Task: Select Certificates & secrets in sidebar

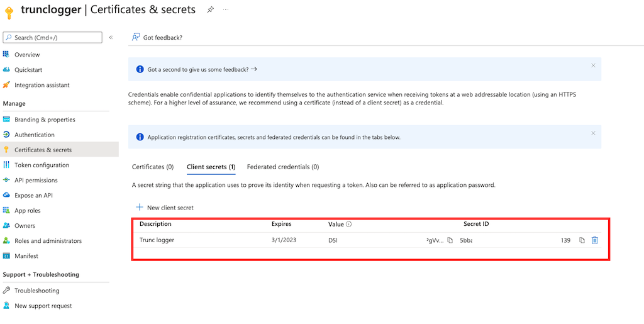Action: tap(43, 150)
